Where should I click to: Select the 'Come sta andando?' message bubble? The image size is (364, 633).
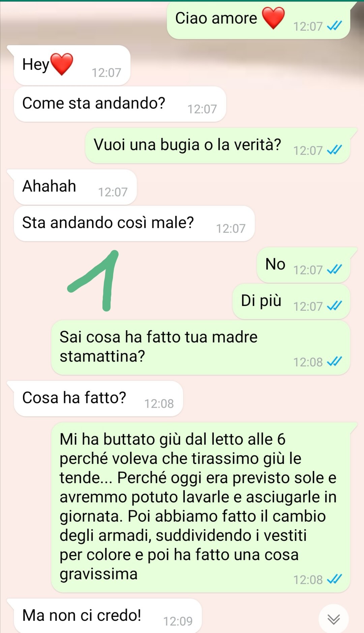[x=120, y=104]
